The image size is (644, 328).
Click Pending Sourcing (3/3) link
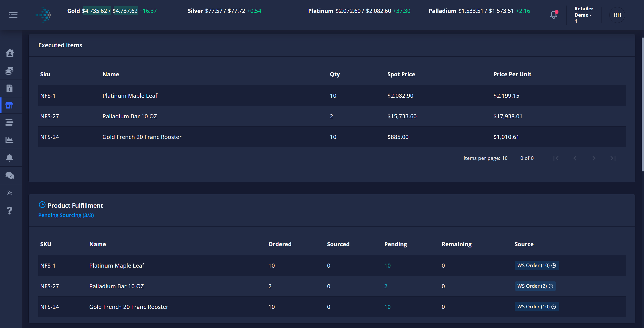click(66, 215)
